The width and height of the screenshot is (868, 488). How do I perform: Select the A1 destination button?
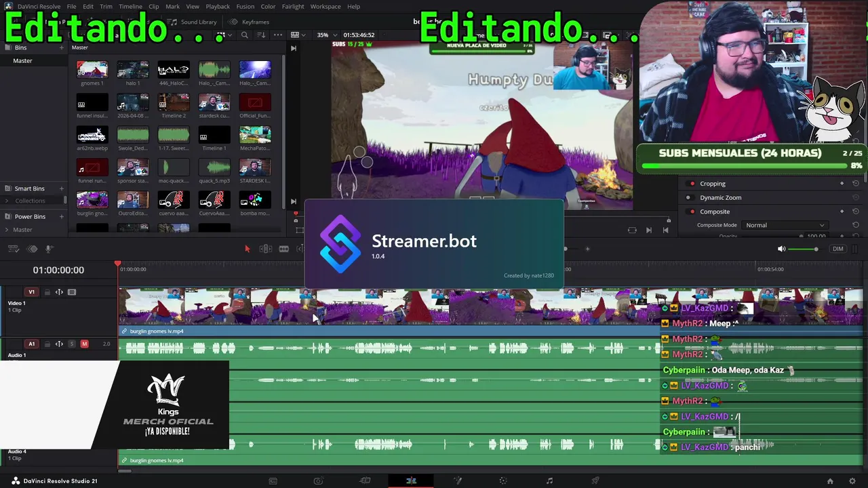coord(31,344)
